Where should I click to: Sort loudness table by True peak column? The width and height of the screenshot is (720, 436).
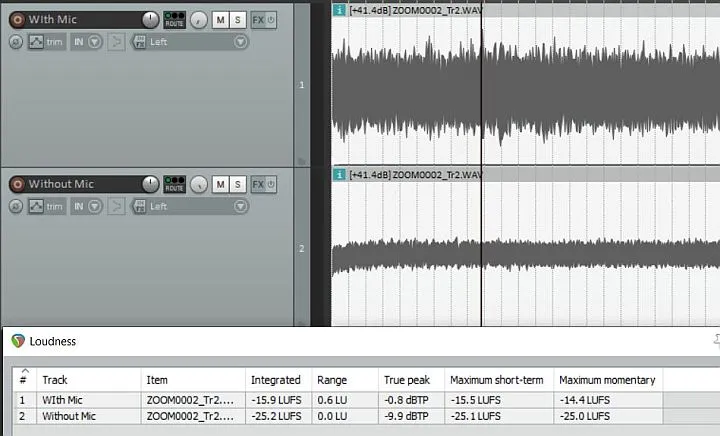point(407,380)
